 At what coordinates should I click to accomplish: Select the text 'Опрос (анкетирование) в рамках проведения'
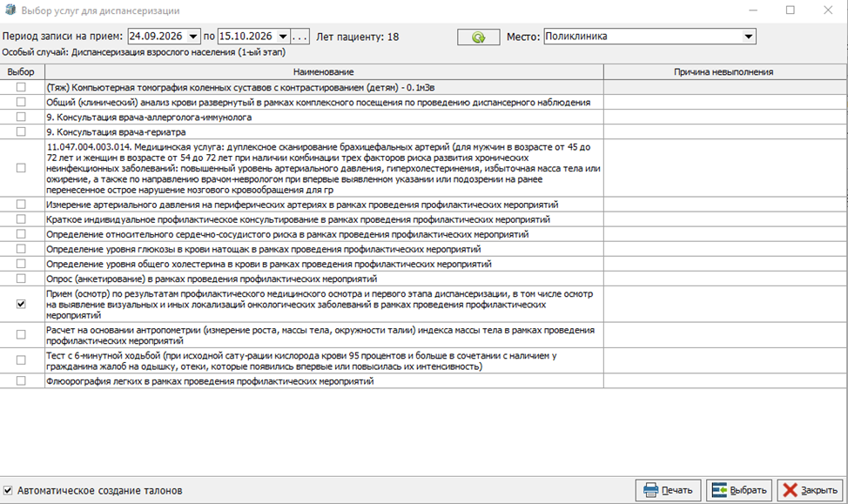click(x=142, y=279)
